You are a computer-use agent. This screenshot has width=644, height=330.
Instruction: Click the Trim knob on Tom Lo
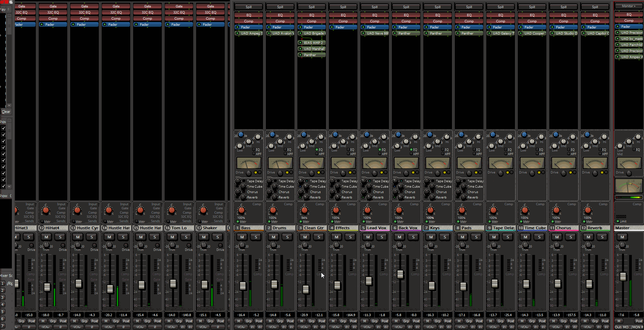point(172,245)
